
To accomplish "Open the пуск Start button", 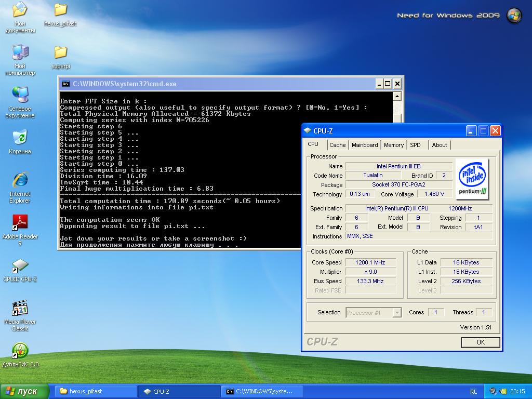I will (24, 391).
